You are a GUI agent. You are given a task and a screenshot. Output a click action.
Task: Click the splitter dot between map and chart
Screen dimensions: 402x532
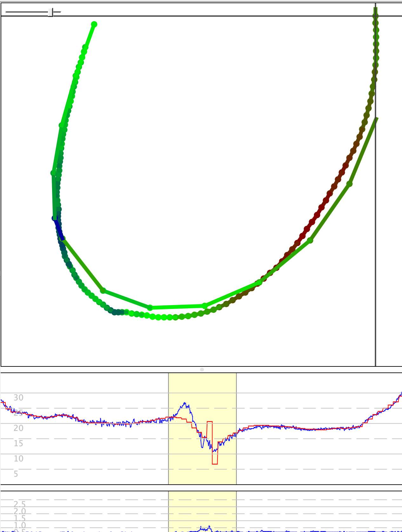[202, 370]
